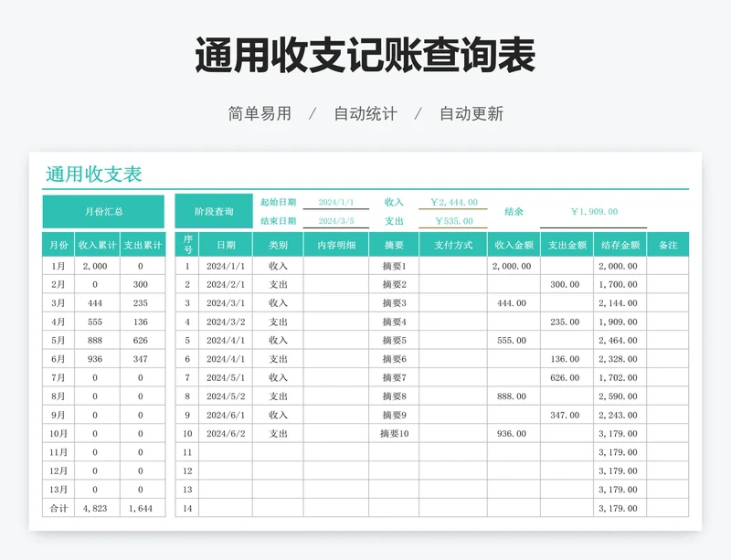Click balance cell 1,700.00
Viewport: 731px width, 560px height.
pyautogui.click(x=619, y=284)
